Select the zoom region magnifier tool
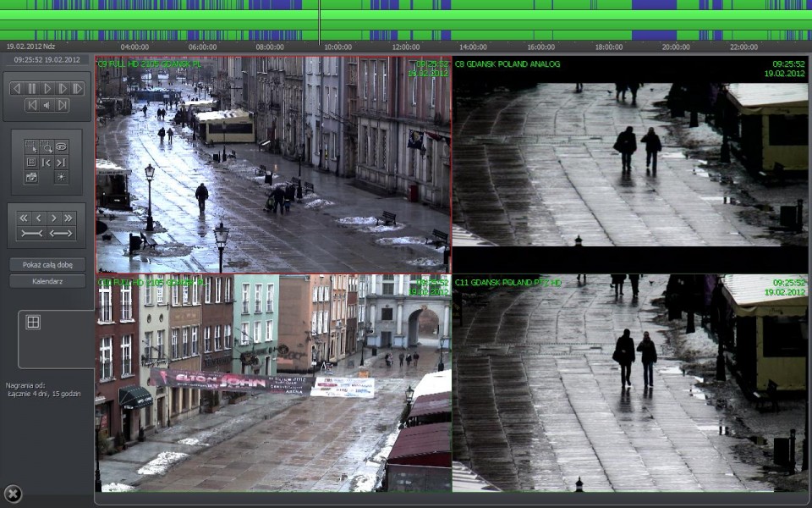Viewport: 812px width, 508px height. pos(47,146)
